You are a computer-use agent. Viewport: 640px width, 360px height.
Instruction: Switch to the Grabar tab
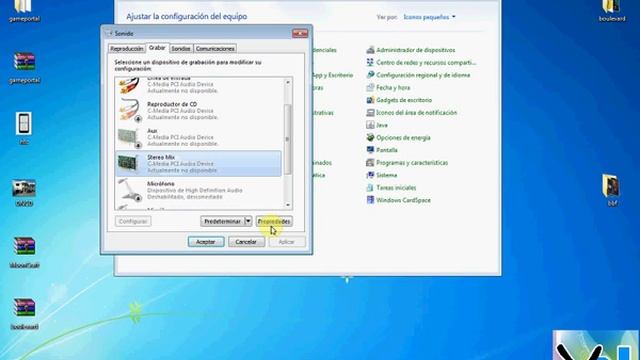pos(157,48)
